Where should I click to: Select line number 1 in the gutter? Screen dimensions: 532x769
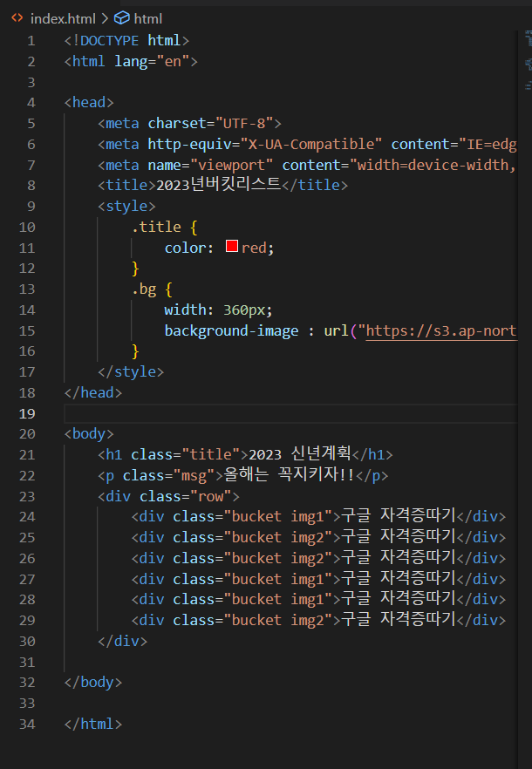pyautogui.click(x=31, y=41)
